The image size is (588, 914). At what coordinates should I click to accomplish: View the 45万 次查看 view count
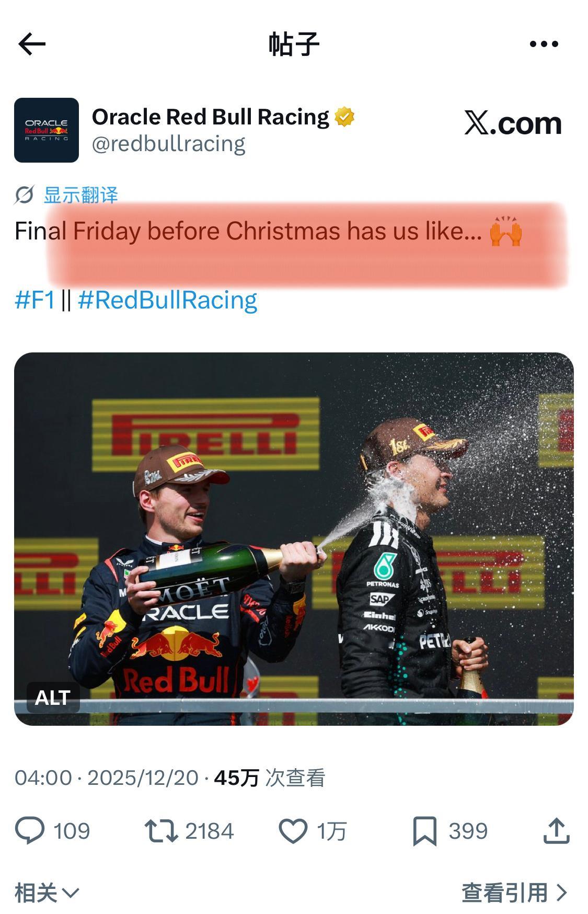tap(270, 778)
